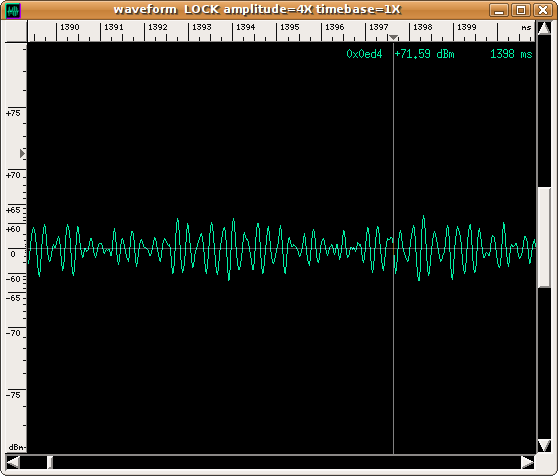Click the ms units label on ruler
The image size is (558, 476).
point(526,27)
